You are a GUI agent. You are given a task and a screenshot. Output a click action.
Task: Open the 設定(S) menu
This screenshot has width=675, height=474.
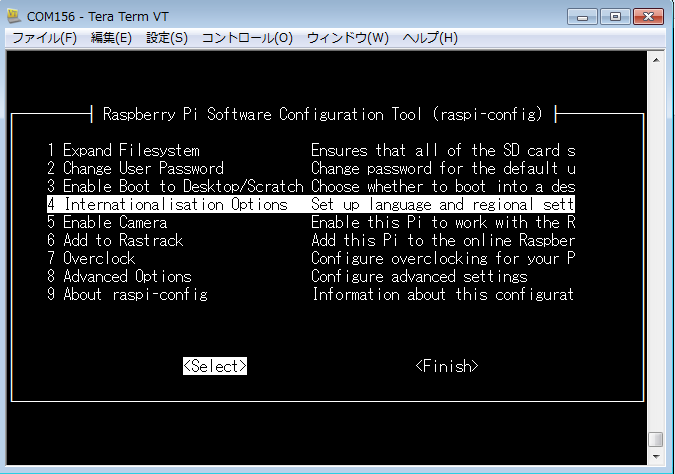167,38
